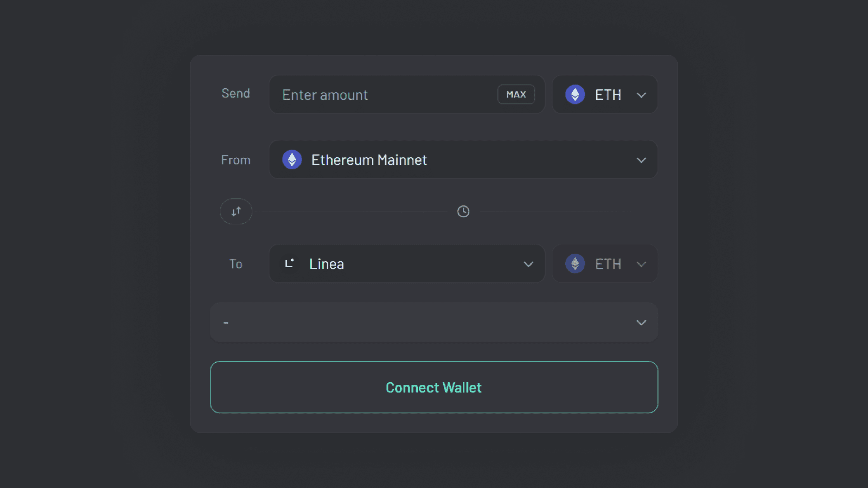The width and height of the screenshot is (868, 488).
Task: Expand the To network Linea chevron
Action: [x=528, y=264]
